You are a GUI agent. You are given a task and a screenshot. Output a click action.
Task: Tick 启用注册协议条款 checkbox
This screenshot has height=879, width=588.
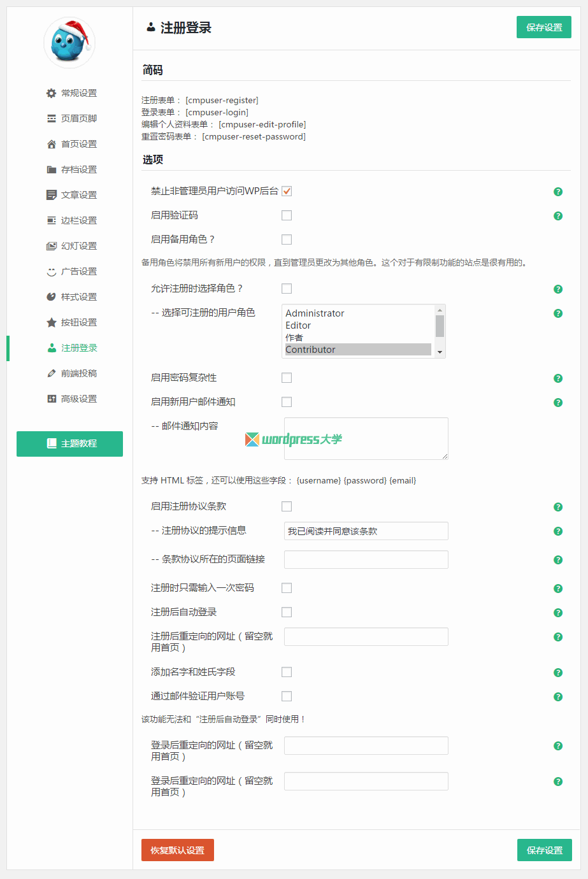pyautogui.click(x=287, y=506)
